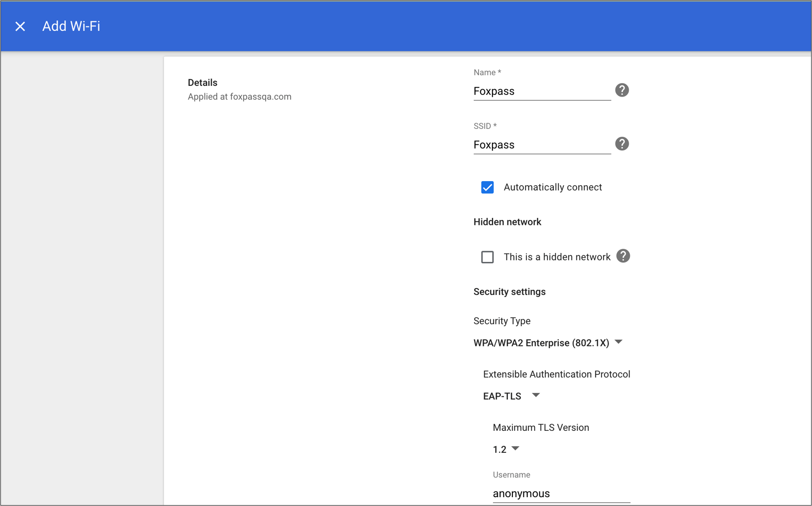Uncheck Automatically connect
This screenshot has height=506, width=812.
[487, 187]
